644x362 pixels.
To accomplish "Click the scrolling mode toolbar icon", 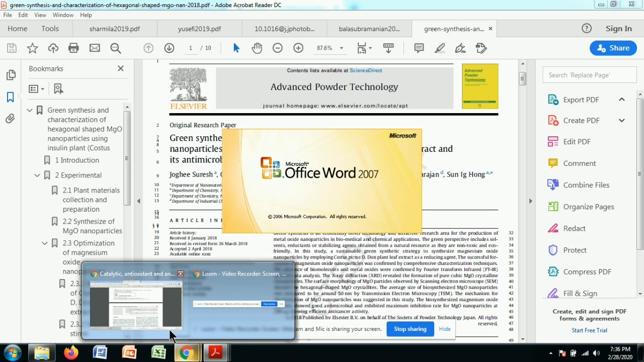I will pyautogui.click(x=388, y=48).
